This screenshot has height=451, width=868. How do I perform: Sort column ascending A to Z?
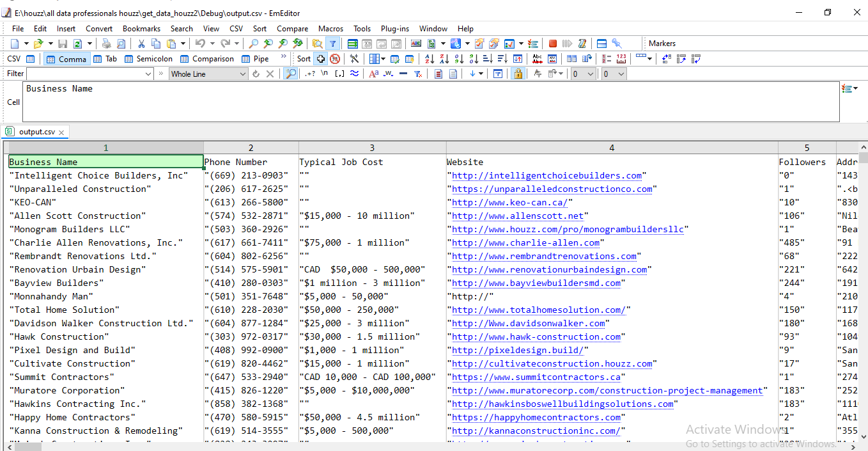coord(430,58)
